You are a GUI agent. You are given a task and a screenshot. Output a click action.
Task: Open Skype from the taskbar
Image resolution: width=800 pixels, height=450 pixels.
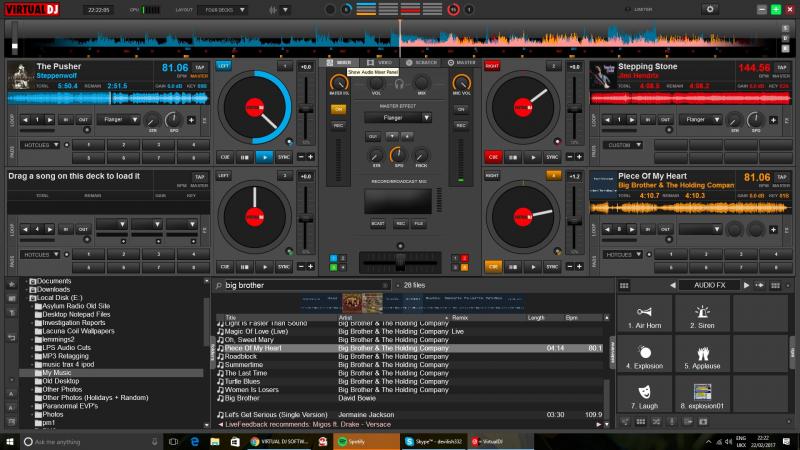click(x=434, y=441)
